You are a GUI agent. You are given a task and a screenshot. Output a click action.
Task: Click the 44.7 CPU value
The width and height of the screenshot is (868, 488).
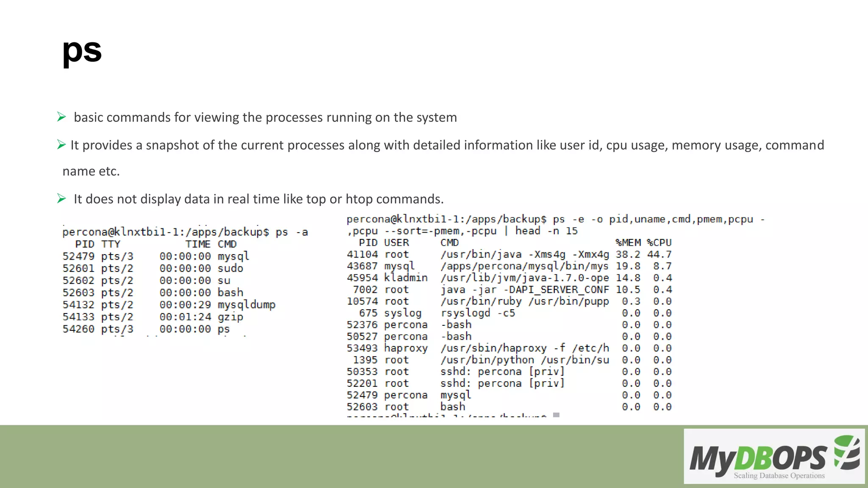click(x=659, y=255)
